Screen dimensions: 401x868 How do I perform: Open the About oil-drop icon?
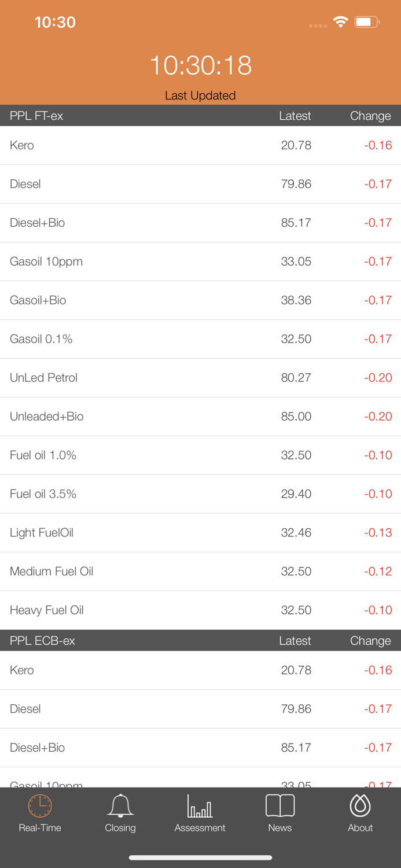(x=360, y=806)
